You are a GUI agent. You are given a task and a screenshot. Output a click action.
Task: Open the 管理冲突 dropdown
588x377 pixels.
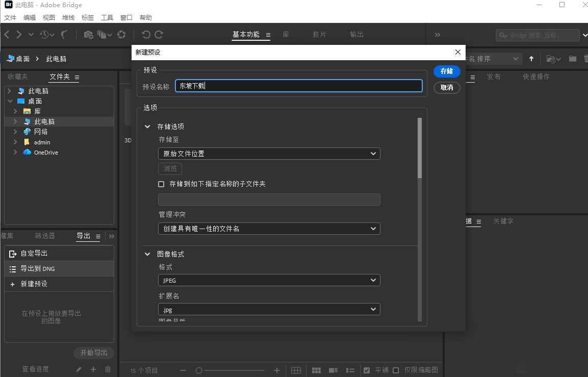[269, 229]
